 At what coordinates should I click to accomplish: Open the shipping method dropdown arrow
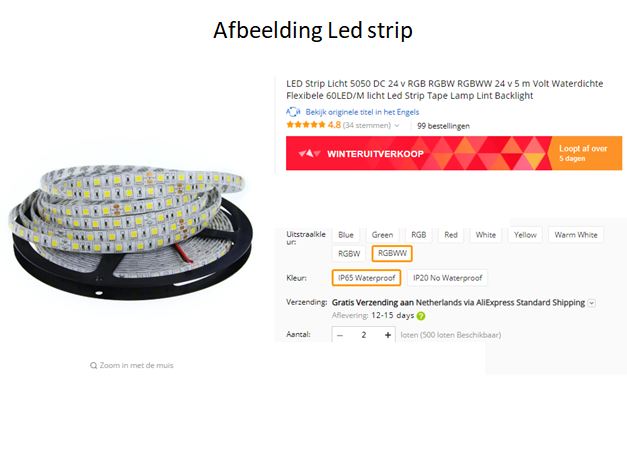pyautogui.click(x=592, y=303)
